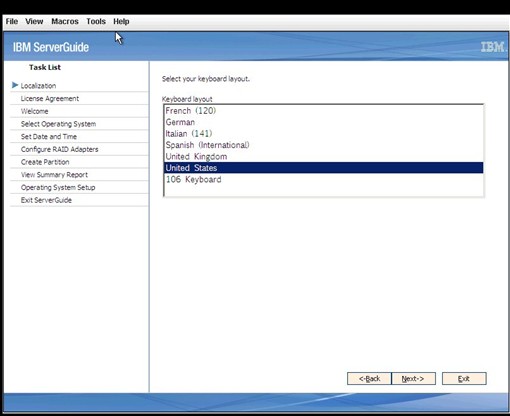Select United Kingdom keyboard layout
Screen dimensions: 510x416
(324, 156)
